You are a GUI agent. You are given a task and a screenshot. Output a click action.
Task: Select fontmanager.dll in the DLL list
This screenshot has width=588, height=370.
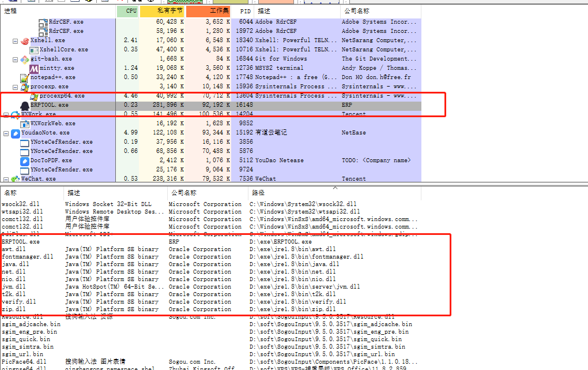[211, 256]
